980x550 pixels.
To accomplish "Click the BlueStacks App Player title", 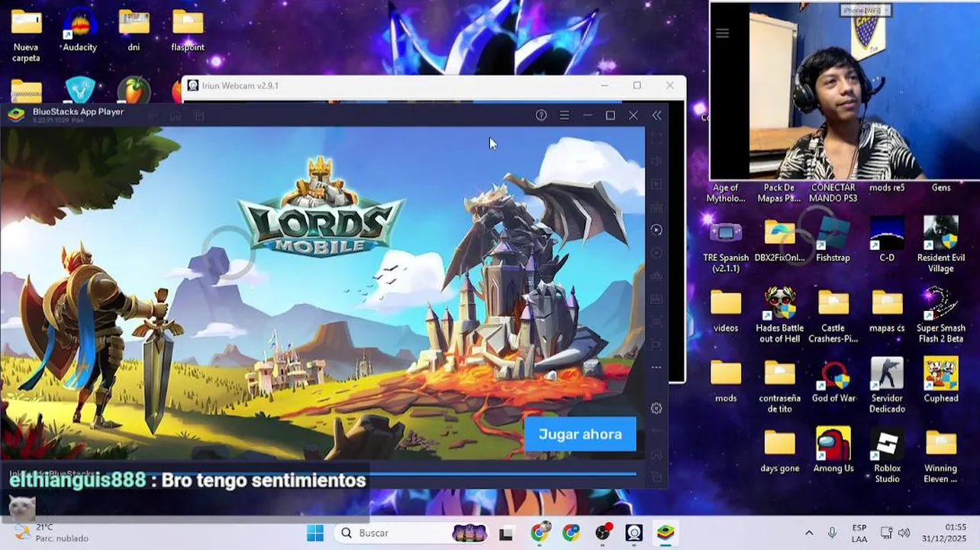I will coord(78,112).
